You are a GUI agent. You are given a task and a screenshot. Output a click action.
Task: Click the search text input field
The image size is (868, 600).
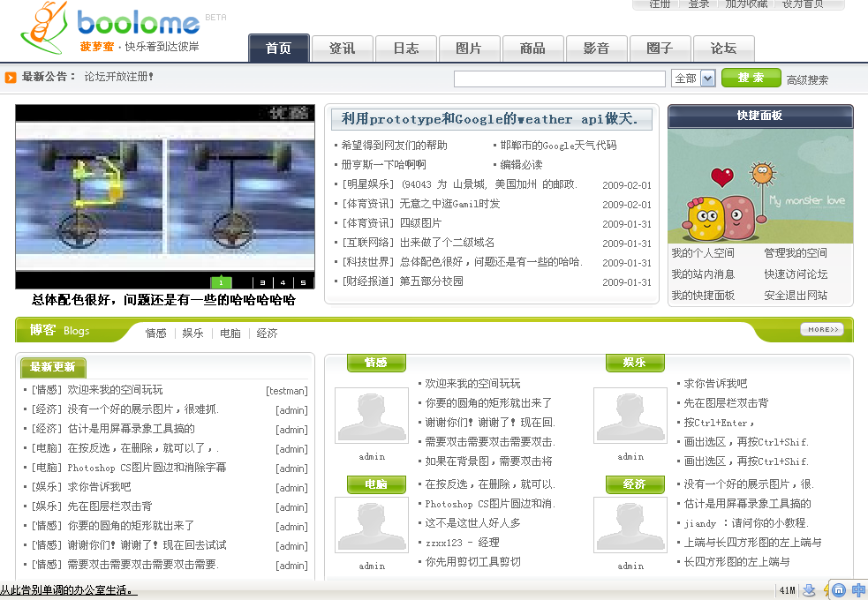pos(560,79)
